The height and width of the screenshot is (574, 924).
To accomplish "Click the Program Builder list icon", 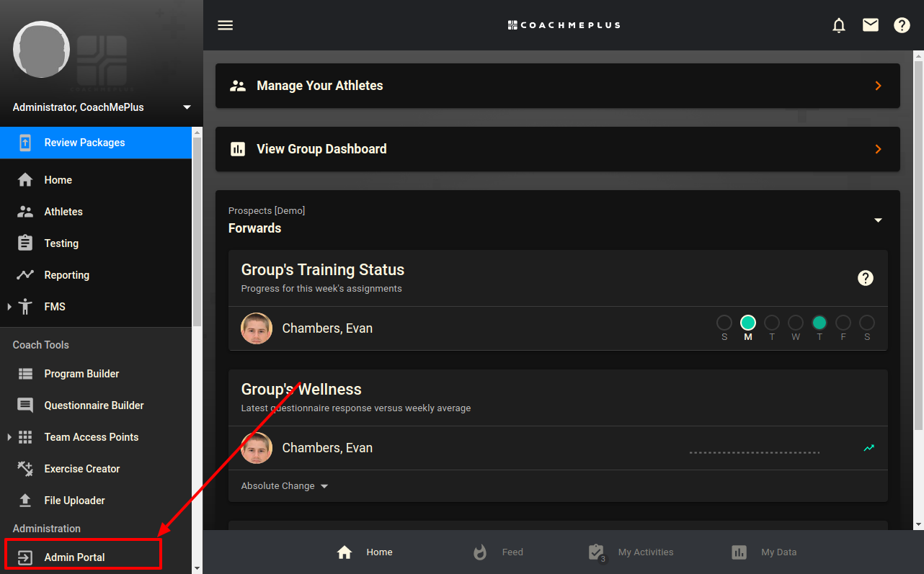I will pyautogui.click(x=25, y=374).
